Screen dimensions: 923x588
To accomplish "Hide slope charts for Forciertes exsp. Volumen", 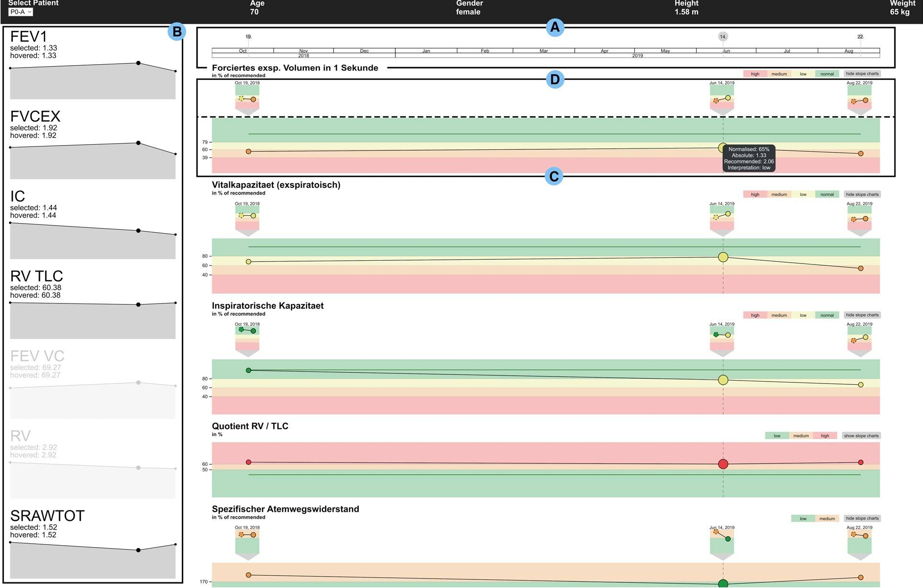I will coord(862,74).
